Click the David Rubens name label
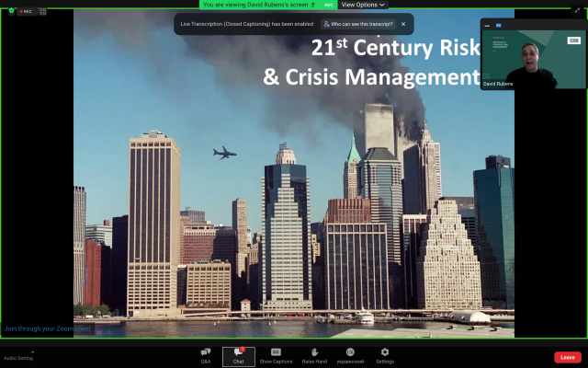The width and height of the screenshot is (588, 368). pos(498,84)
